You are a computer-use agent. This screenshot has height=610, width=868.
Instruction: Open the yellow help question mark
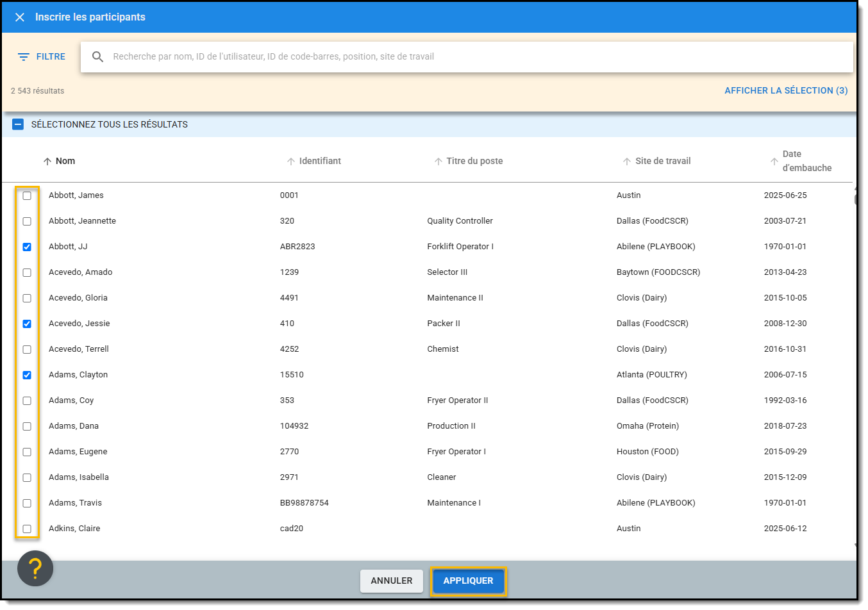coord(35,568)
